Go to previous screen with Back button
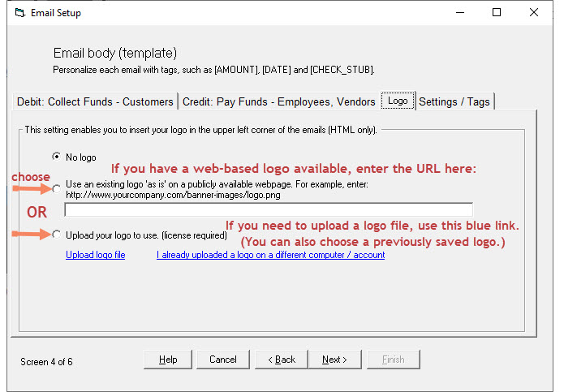 [282, 360]
